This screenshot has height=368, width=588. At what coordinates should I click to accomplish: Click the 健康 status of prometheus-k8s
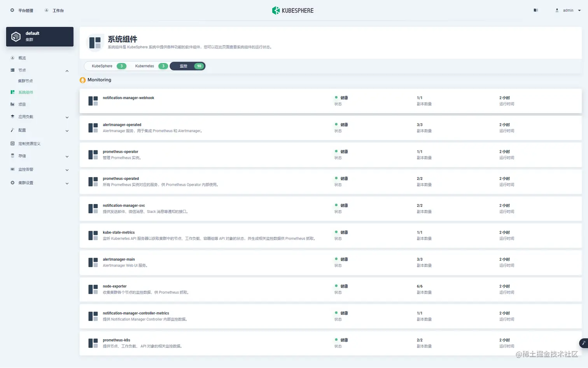point(344,340)
